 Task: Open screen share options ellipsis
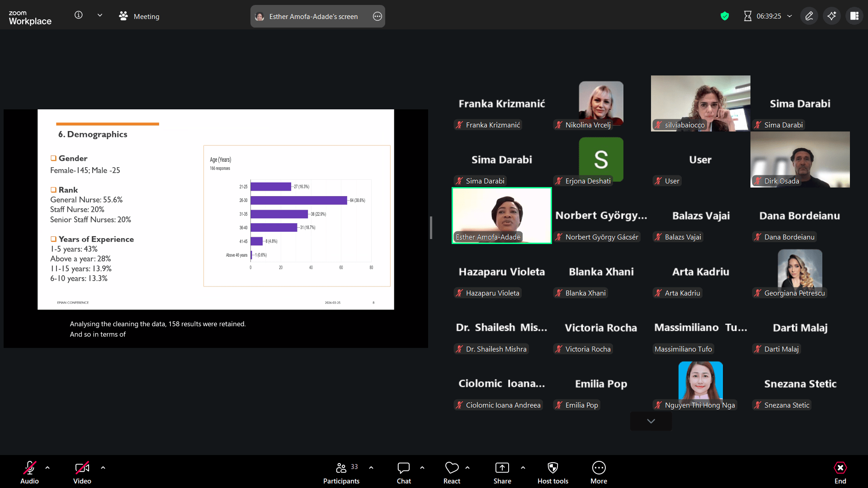click(377, 16)
